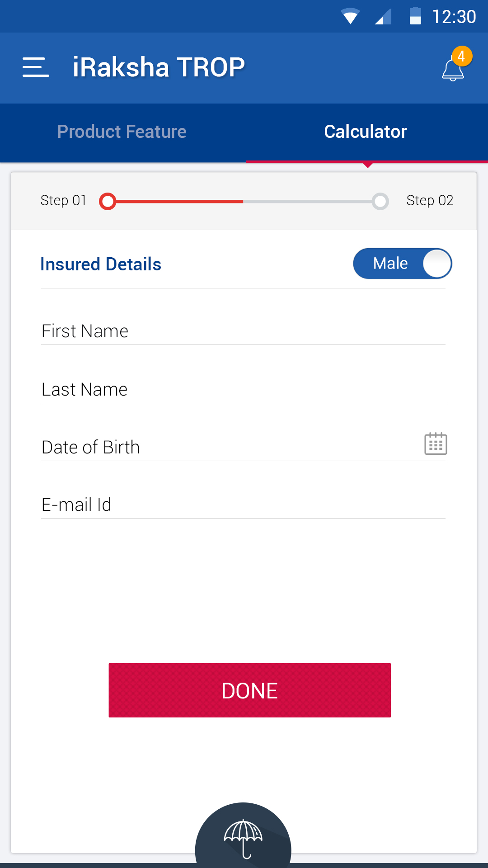Open the hamburger navigation menu

(36, 67)
